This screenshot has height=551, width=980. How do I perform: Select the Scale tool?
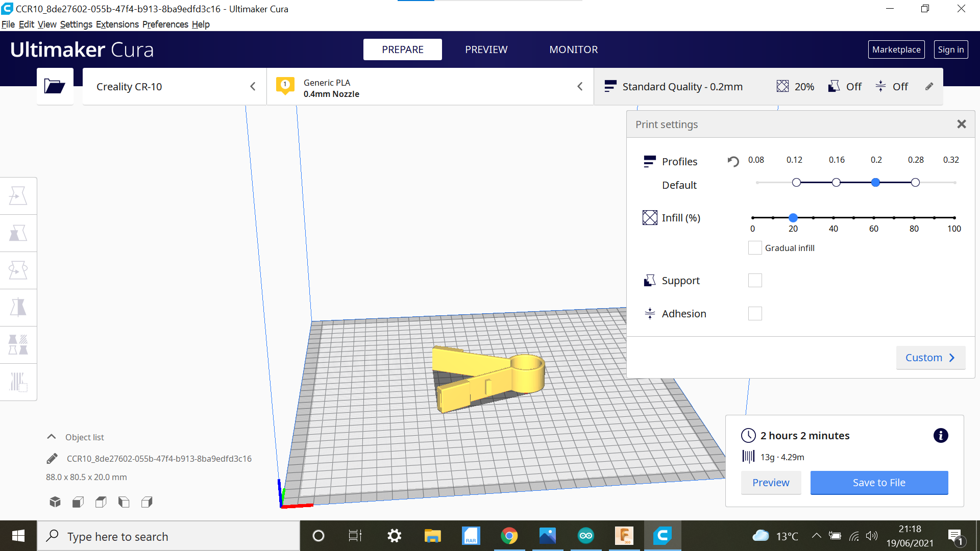click(x=18, y=233)
